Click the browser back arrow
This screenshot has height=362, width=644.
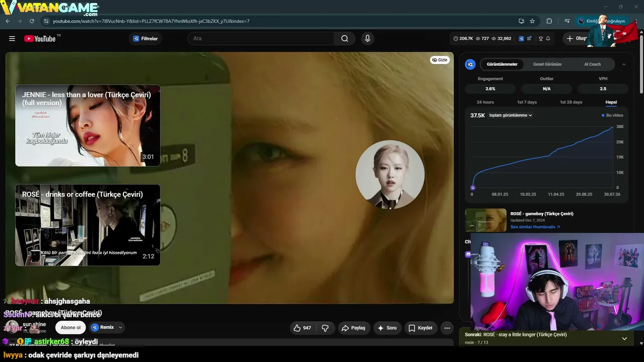tap(8, 21)
